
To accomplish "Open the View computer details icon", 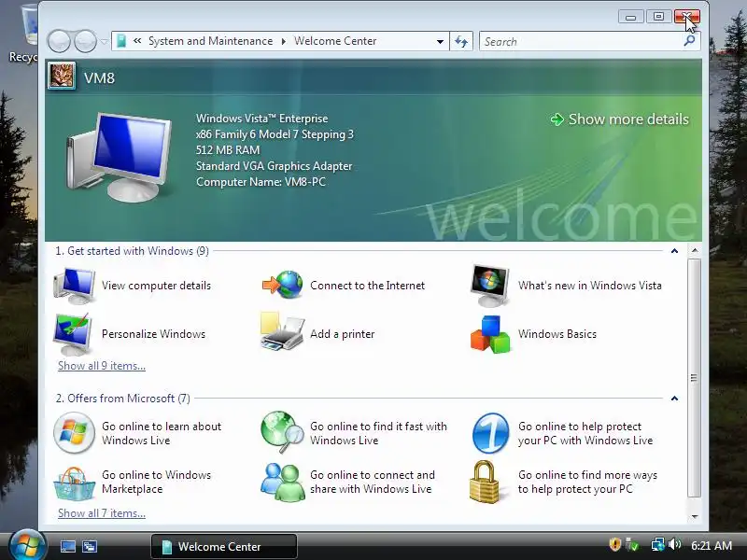I will (75, 286).
